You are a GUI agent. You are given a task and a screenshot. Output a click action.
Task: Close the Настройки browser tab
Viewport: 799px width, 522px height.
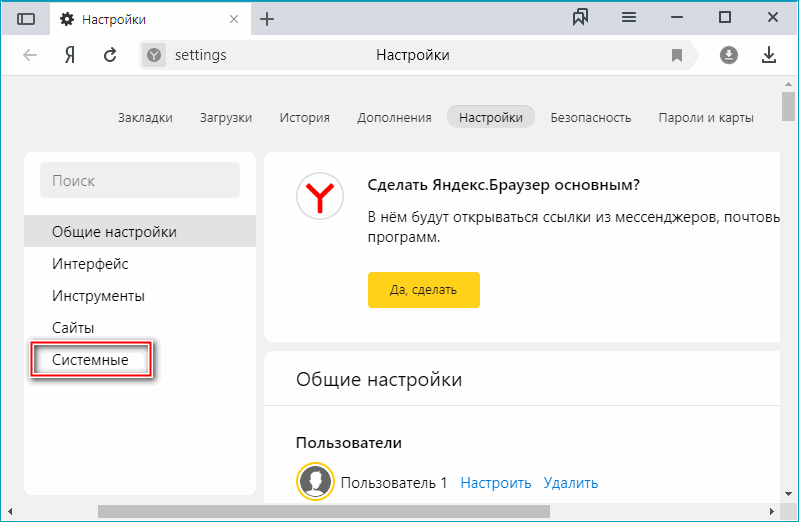tap(234, 19)
